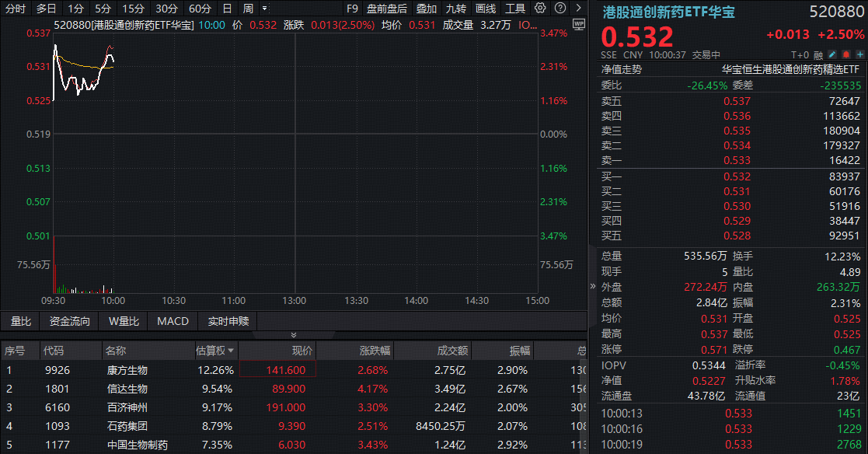Open the more time periods dropdown arrow

(265, 9)
